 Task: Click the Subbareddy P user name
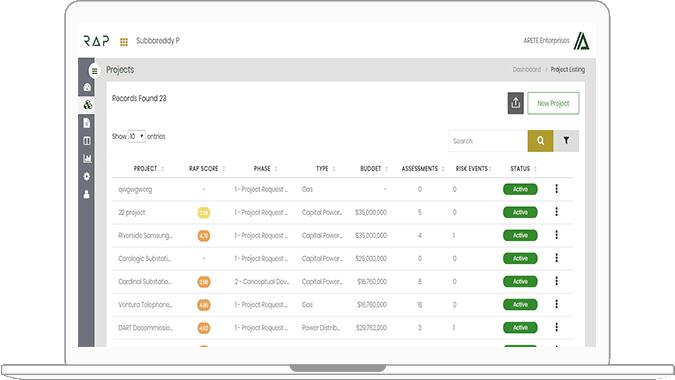coord(158,40)
